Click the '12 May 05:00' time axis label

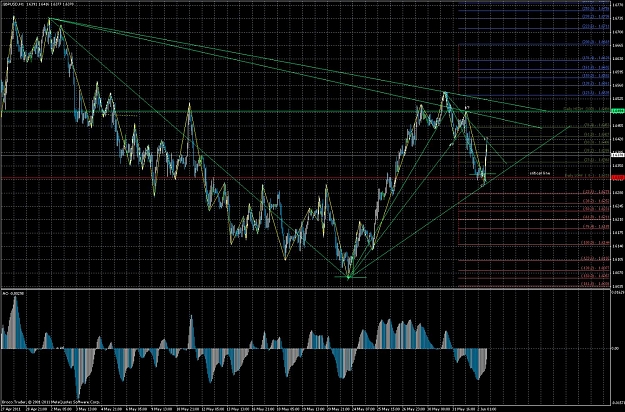pos(212,409)
